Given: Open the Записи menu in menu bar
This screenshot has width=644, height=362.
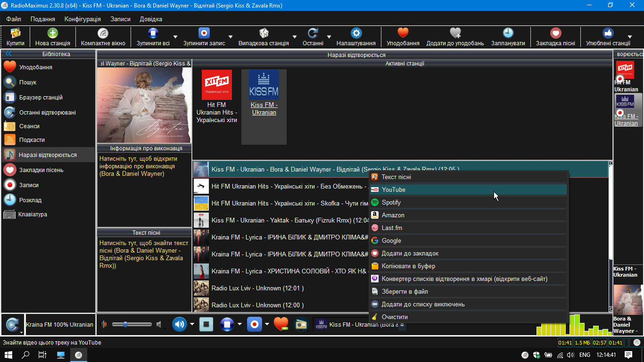Looking at the screenshot, I should coord(120,19).
